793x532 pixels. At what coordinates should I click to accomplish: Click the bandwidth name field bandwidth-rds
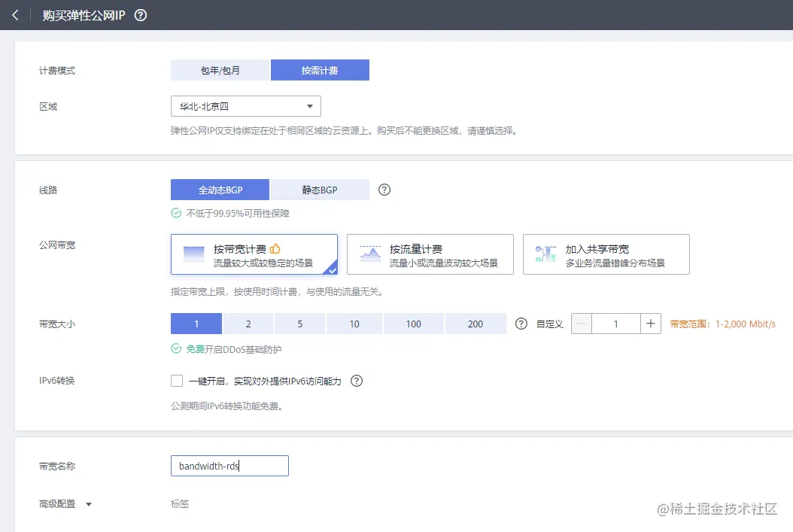pos(229,466)
